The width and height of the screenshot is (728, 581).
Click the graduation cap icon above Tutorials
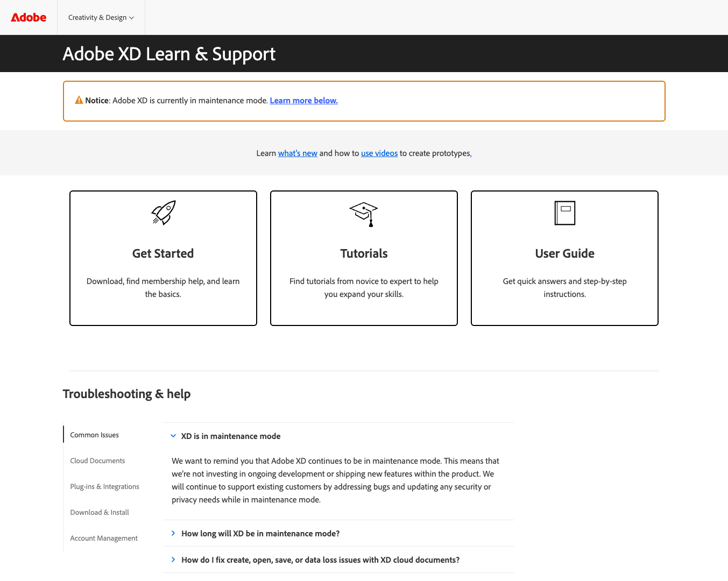tap(363, 214)
